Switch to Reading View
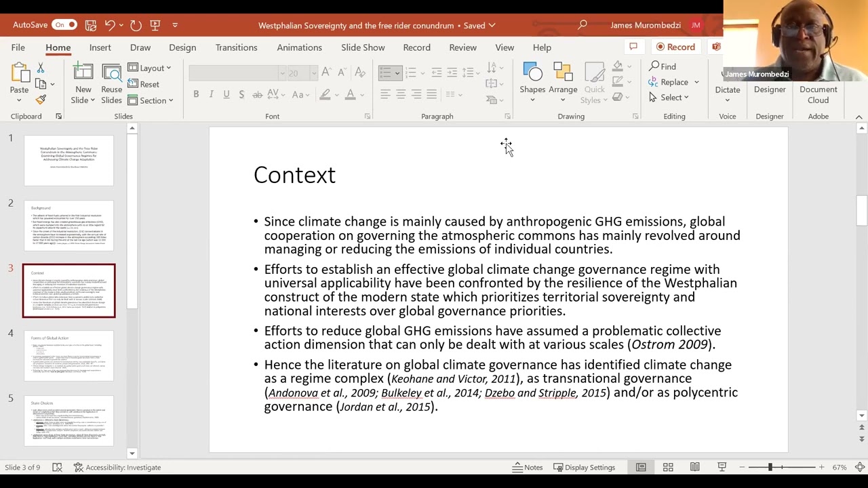This screenshot has width=868, height=488. click(695, 467)
